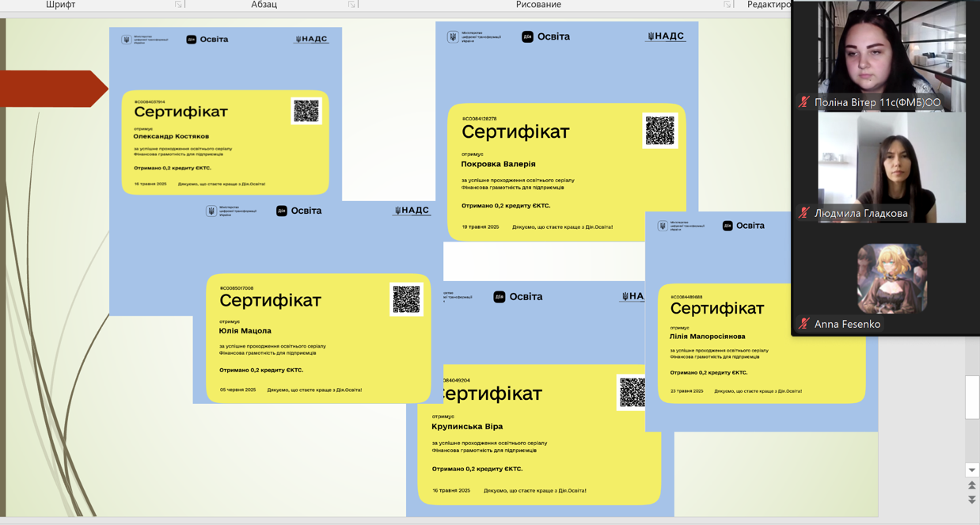Click certificate number #C0084128278

(479, 119)
